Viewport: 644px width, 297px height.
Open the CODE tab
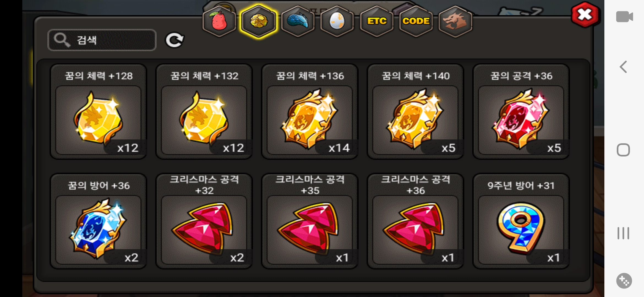pyautogui.click(x=416, y=21)
